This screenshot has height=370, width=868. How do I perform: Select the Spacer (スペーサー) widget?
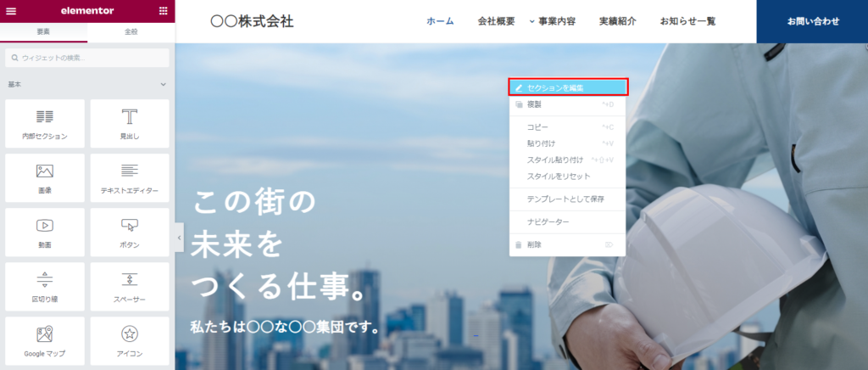130,287
